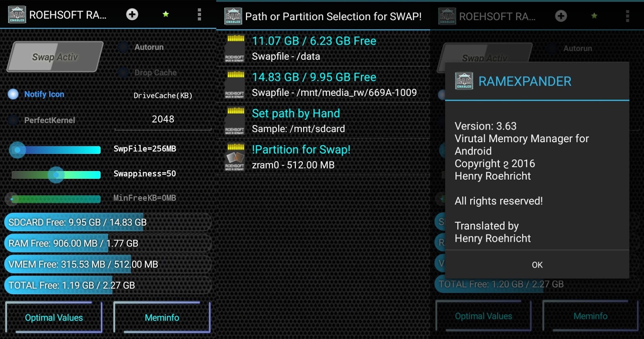This screenshot has width=644, height=339.
Task: Open the three-dot overflow menu on left panel
Action: coord(199,14)
